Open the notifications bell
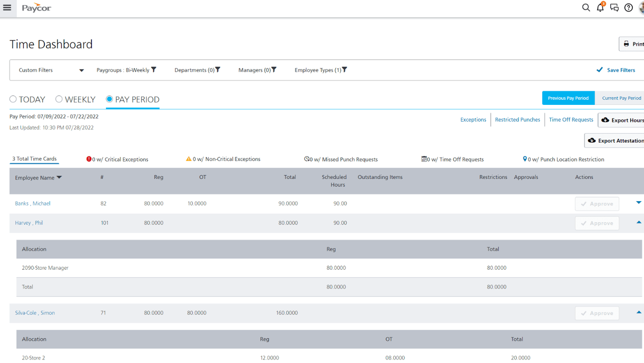 point(600,8)
